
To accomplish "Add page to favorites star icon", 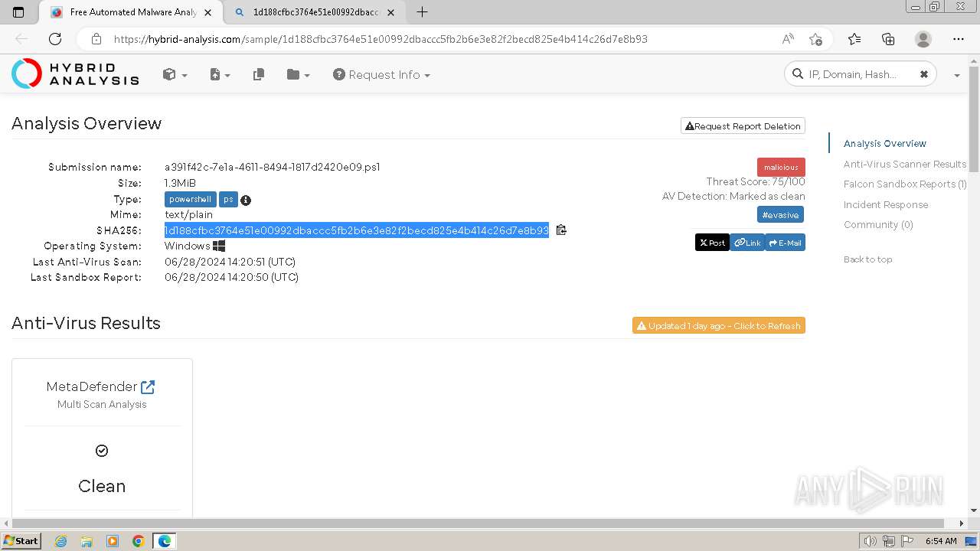I will pyautogui.click(x=815, y=39).
